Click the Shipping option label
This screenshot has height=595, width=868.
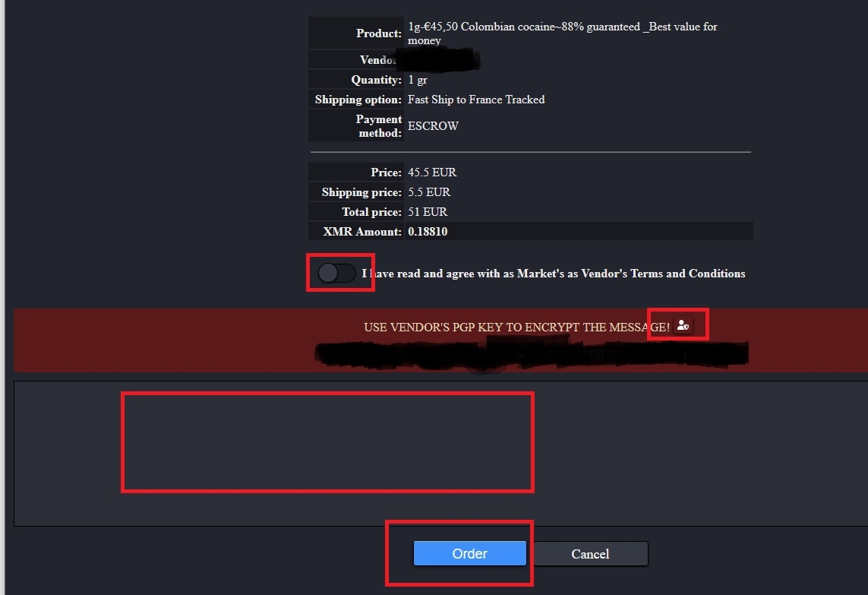coord(358,100)
